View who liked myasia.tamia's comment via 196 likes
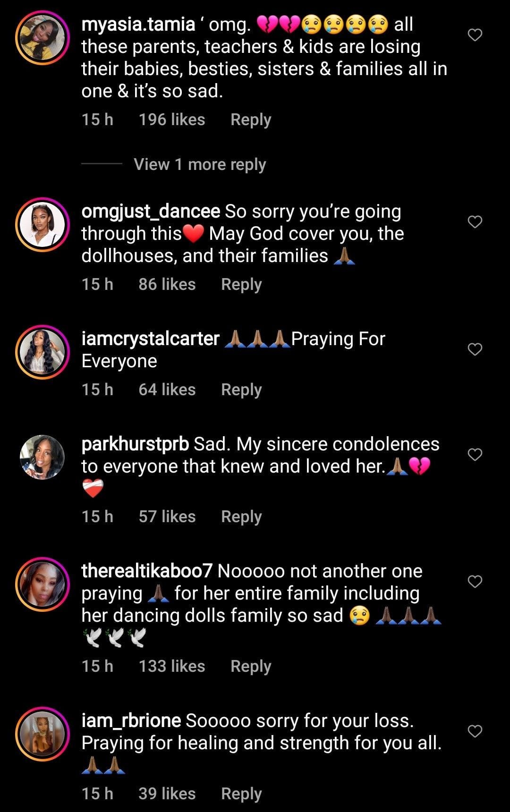Screen dimensions: 510x812 pos(171,119)
